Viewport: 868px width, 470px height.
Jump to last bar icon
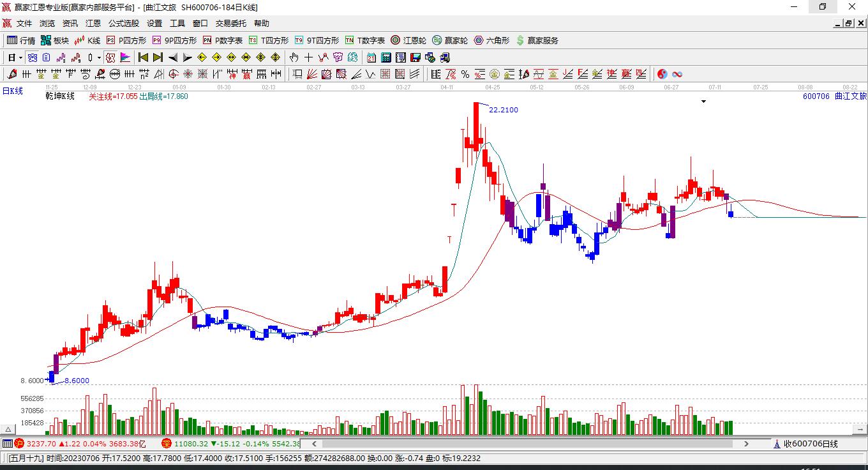(x=158, y=57)
